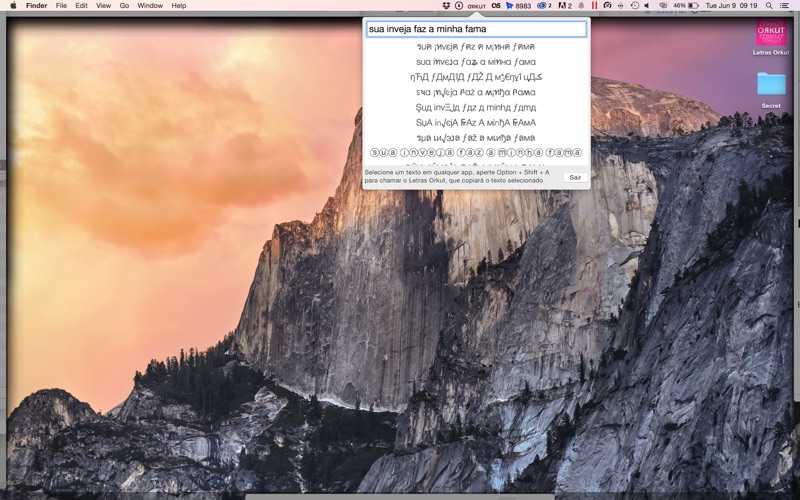Image resolution: width=800 pixels, height=500 pixels.
Task: Select the fifth variant starting with Şuд
Action: pos(476,108)
